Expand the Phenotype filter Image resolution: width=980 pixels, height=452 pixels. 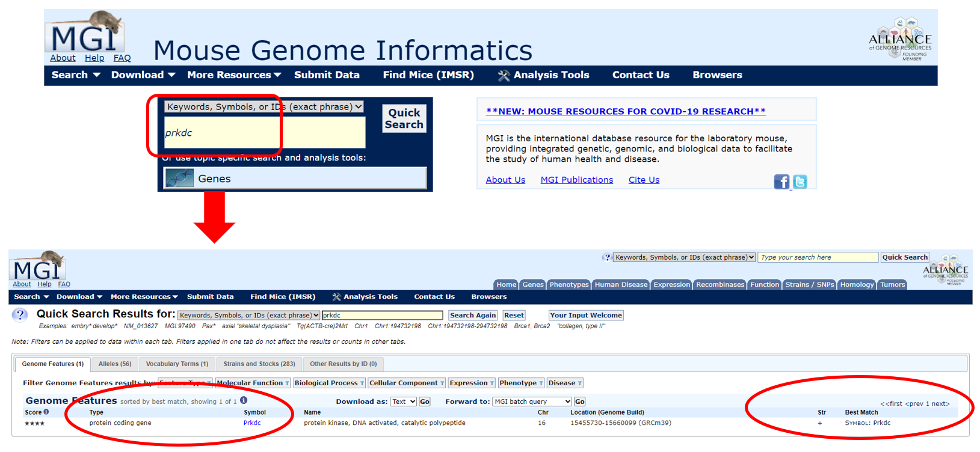tap(520, 383)
